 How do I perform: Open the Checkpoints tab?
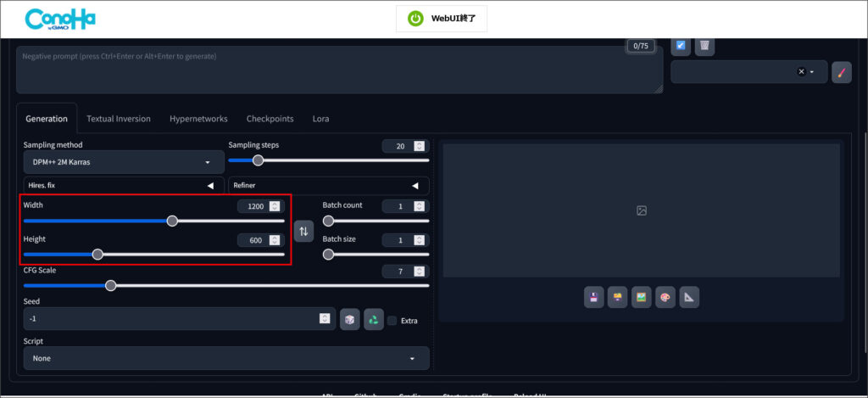coord(270,119)
